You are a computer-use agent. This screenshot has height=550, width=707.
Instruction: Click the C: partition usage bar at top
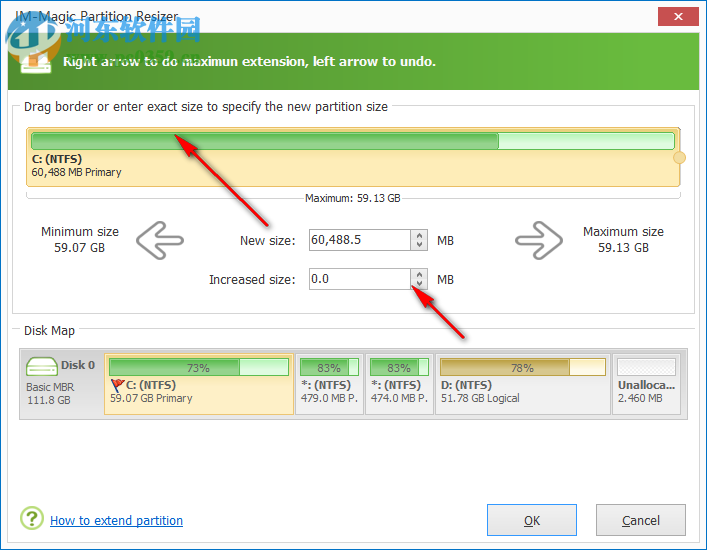(353, 141)
